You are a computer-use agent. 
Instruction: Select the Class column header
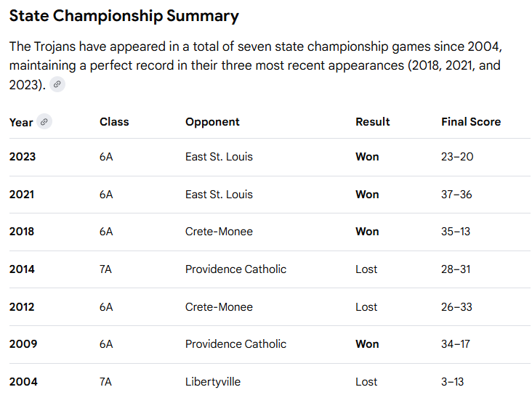[x=114, y=122]
